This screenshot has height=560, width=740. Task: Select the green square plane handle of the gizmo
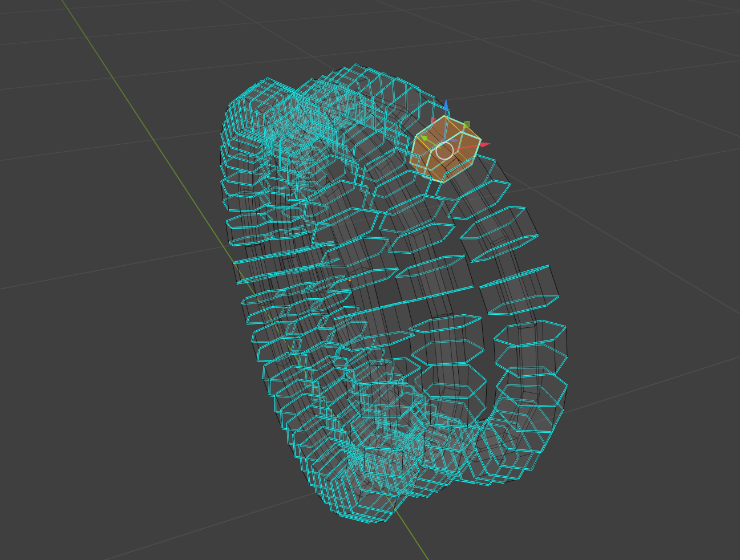point(466,124)
